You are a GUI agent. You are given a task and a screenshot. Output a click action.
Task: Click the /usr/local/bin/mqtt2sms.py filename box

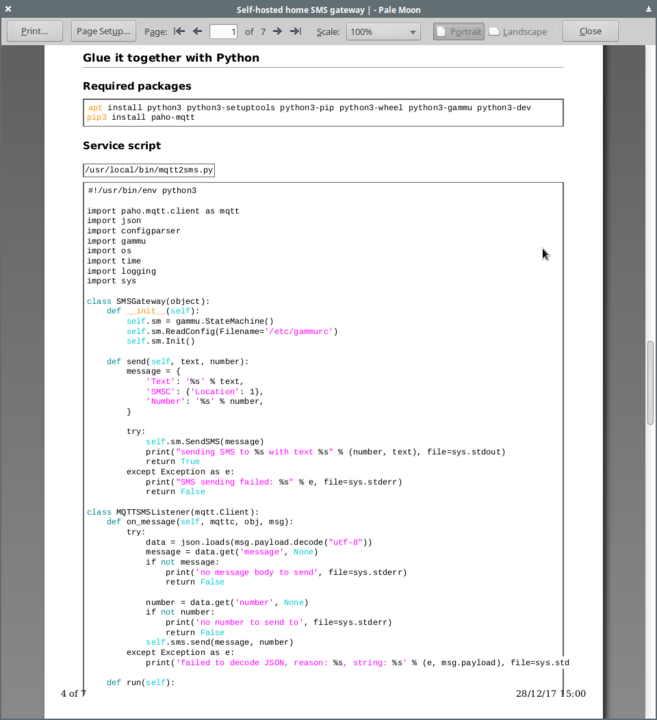[x=149, y=170]
